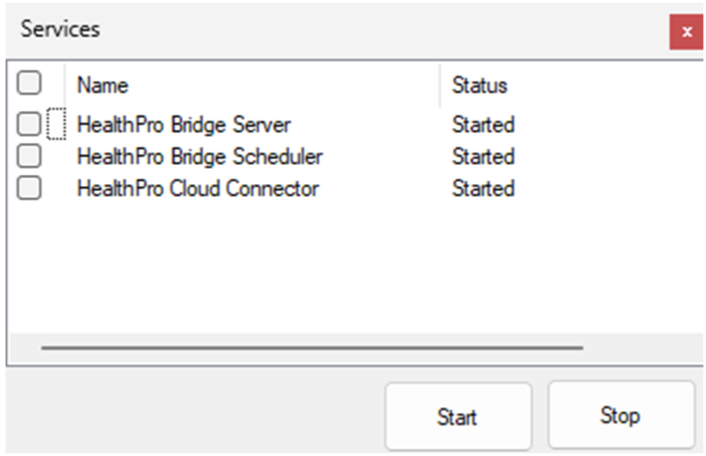The image size is (706, 456).
Task: Check the HealthPro Cloud Connector checkbox
Action: click(29, 188)
